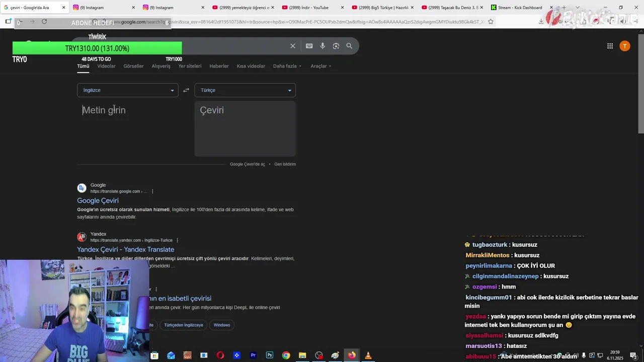Close the 'çeviri - Google'da Ara' tab
Screen dimensions: 644x362
(x=64, y=8)
